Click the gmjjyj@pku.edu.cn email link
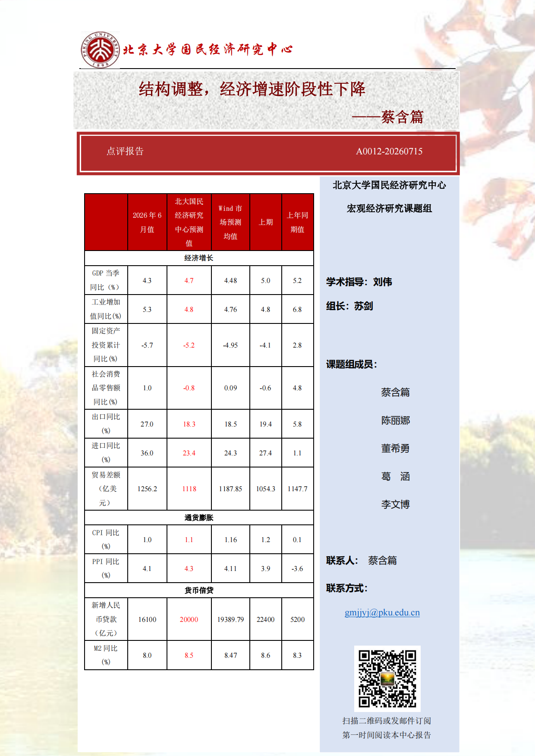Screen dimensions: 535x756 (x=382, y=612)
